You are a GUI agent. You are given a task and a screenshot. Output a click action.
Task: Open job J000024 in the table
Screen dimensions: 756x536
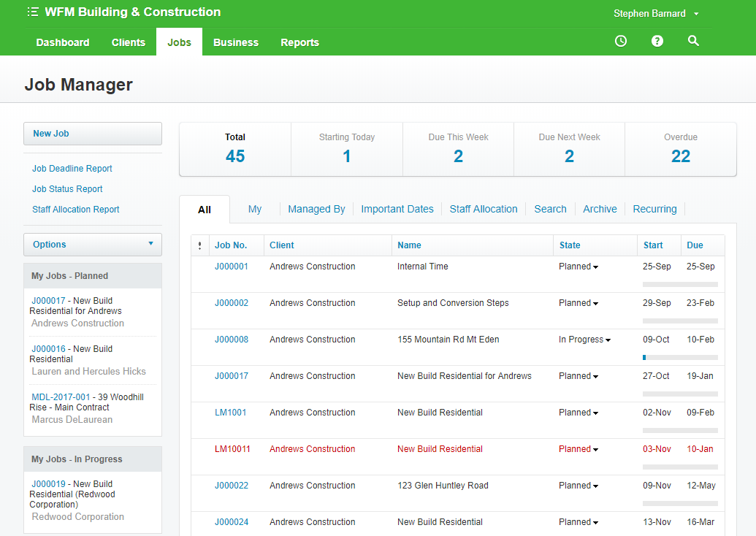click(x=232, y=522)
